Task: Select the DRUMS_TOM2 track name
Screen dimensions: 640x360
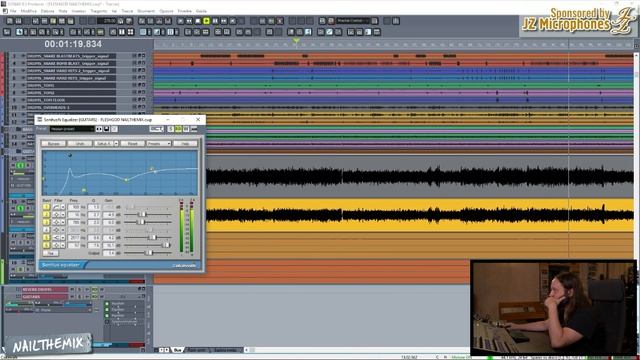Action: click(x=71, y=93)
